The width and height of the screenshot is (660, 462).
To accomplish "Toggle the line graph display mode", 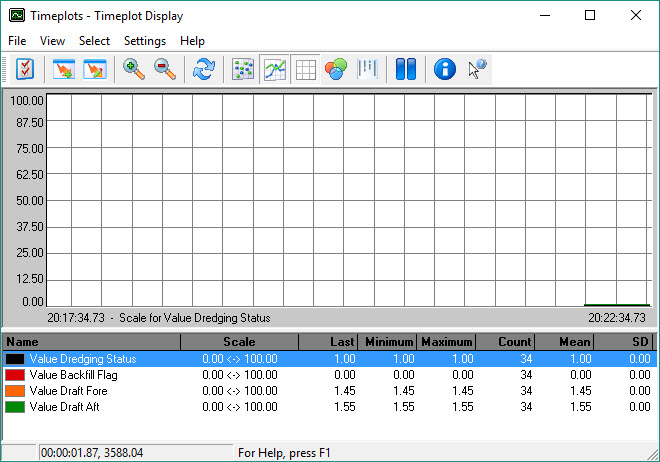I will tap(274, 69).
